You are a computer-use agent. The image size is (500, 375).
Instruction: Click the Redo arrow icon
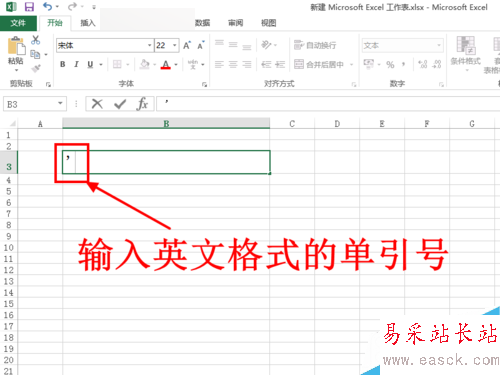(72, 6)
